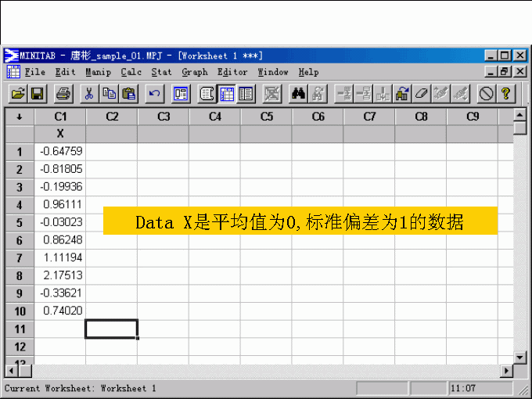The height and width of the screenshot is (399, 532).
Task: Click the vertical scrollbar up arrow
Action: 519,116
